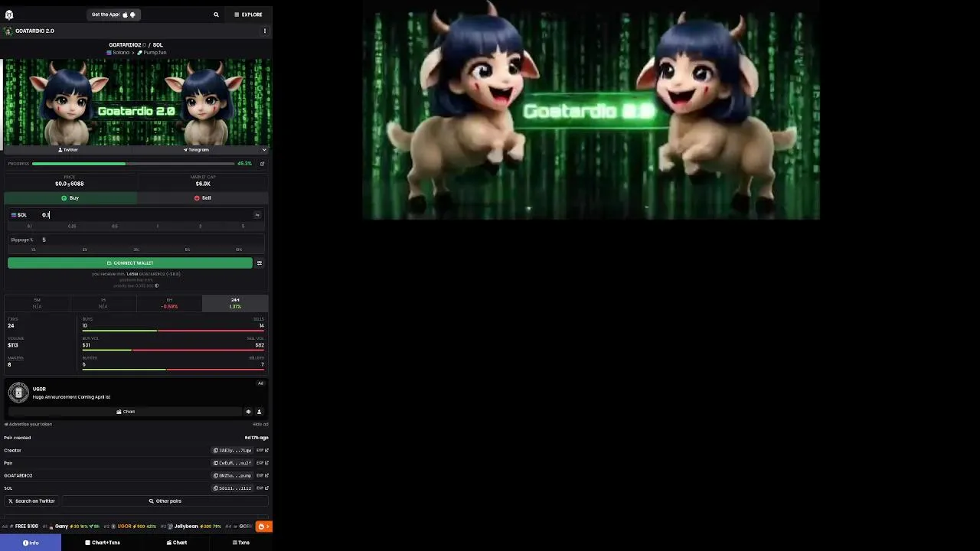
Task: Open the search magnifier icon
Action: pyautogui.click(x=216, y=15)
